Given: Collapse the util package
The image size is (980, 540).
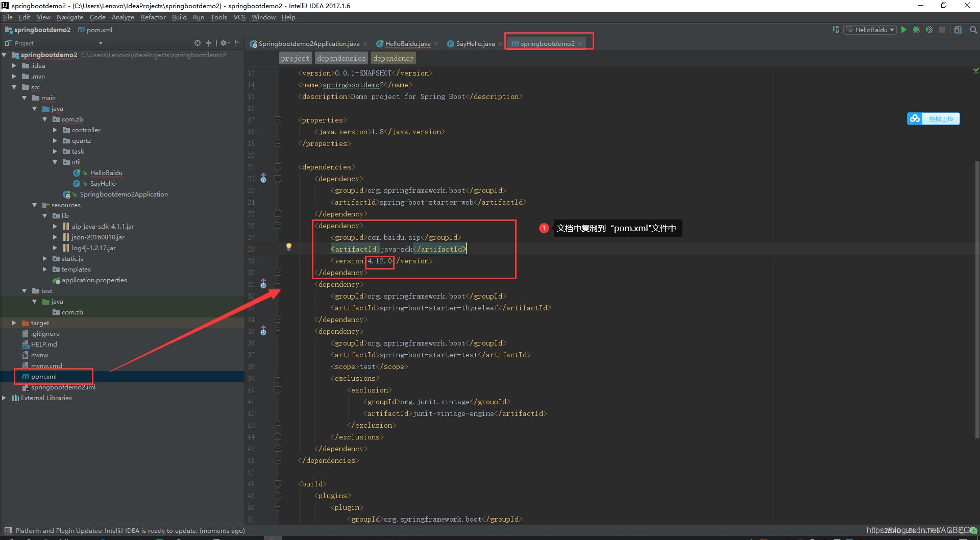Looking at the screenshot, I should 55,162.
